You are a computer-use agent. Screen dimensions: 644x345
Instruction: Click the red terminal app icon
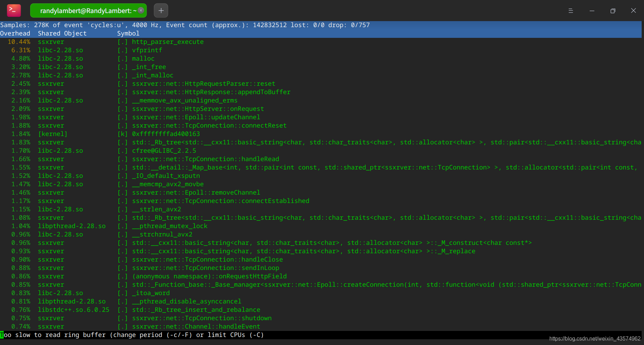14,10
